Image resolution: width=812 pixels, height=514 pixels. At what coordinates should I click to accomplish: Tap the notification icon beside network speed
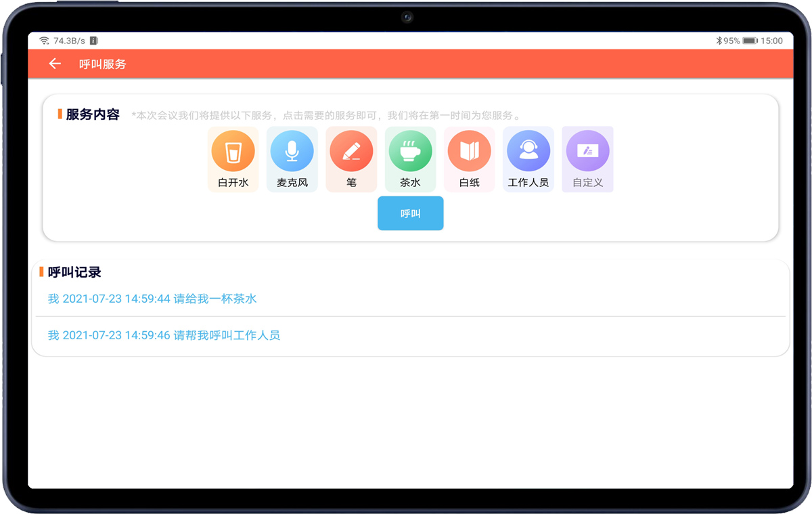[x=94, y=41]
